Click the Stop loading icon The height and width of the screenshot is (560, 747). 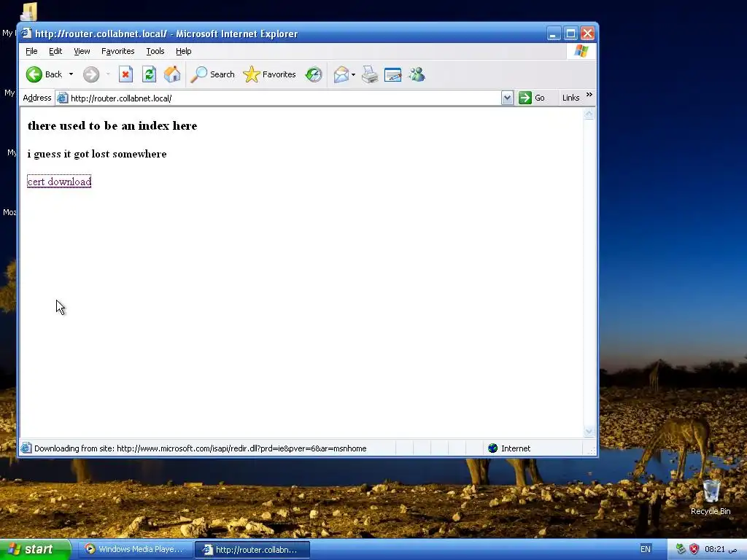pyautogui.click(x=125, y=74)
